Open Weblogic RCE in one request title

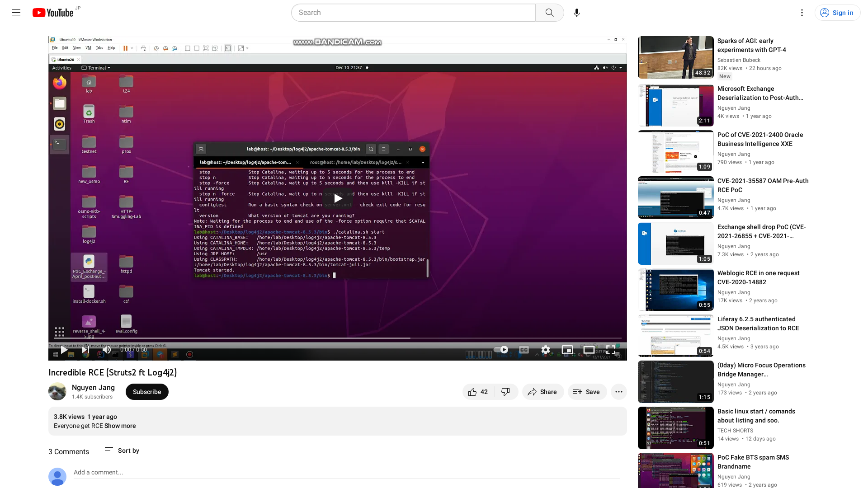[x=758, y=277]
